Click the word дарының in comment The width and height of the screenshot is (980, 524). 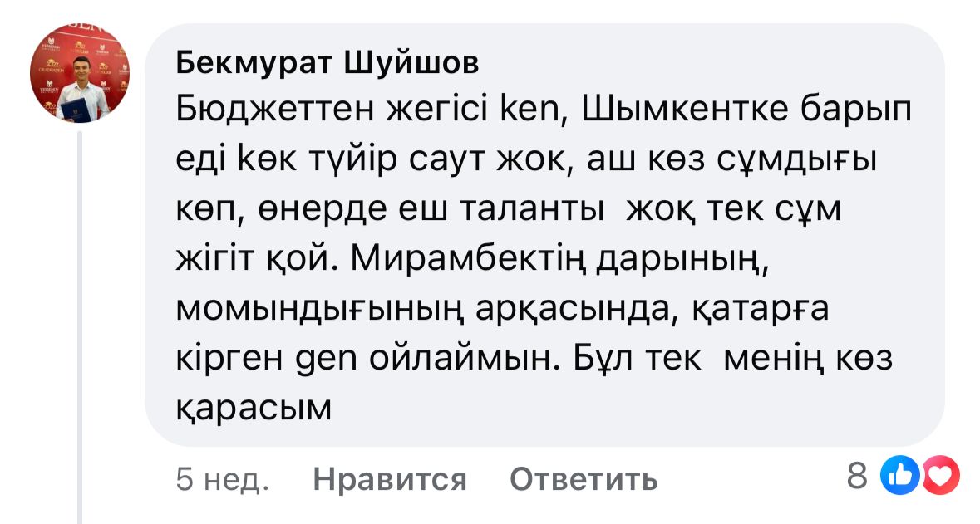(x=681, y=259)
